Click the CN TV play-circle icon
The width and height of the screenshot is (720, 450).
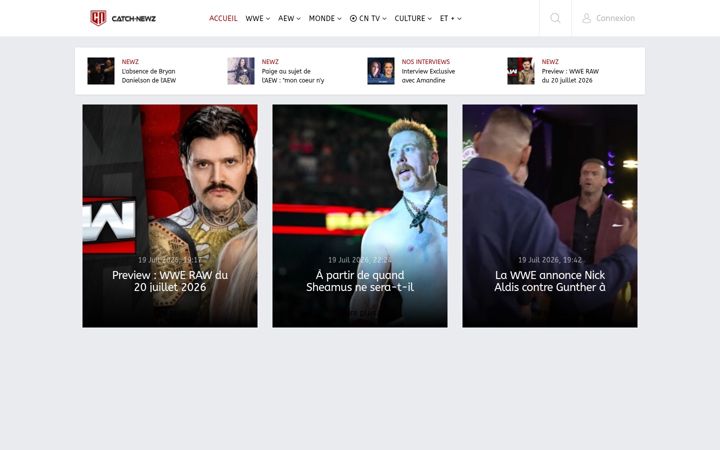[353, 18]
